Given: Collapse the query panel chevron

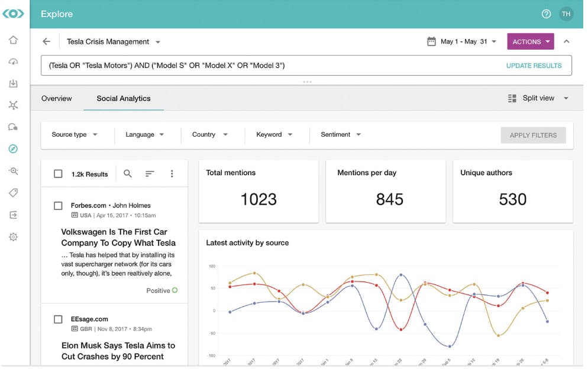Looking at the screenshot, I should [567, 41].
